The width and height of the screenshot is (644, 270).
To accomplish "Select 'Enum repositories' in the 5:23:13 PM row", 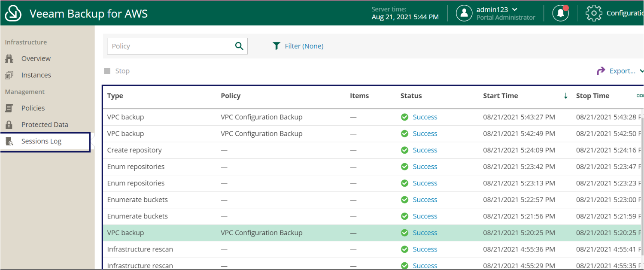I will (x=136, y=183).
